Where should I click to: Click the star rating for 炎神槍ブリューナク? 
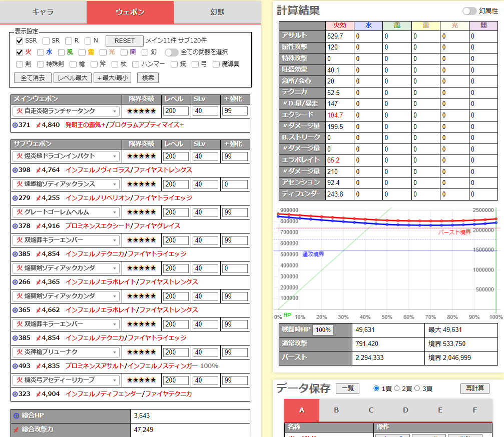pyautogui.click(x=141, y=352)
